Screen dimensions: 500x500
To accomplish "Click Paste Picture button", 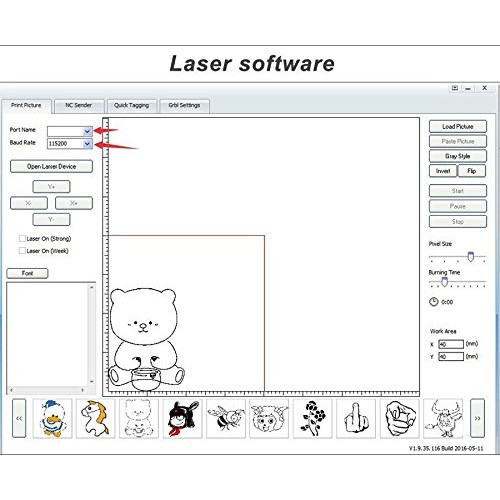I will pos(458,141).
